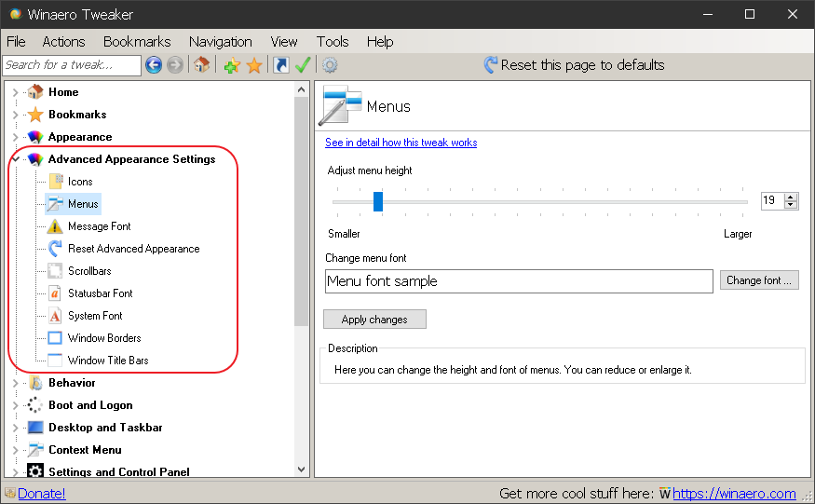
Task: Open bookmarks via plain star toolbar icon
Action: (x=254, y=65)
